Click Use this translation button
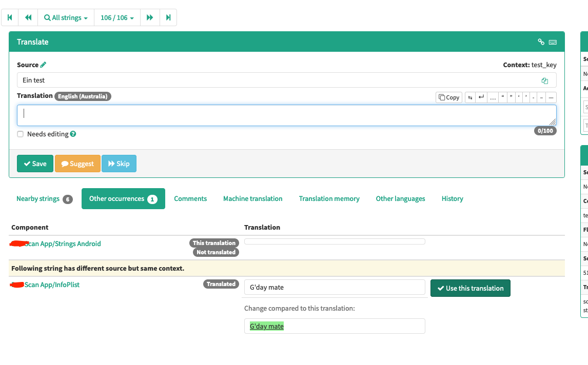The height and width of the screenshot is (365, 588). [471, 288]
